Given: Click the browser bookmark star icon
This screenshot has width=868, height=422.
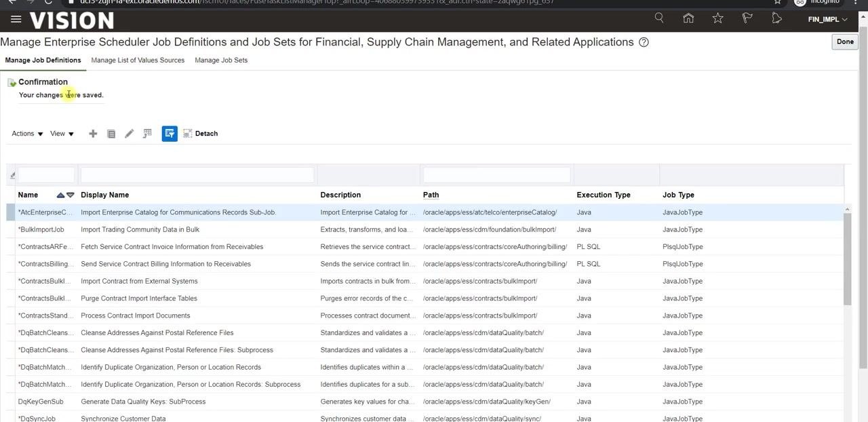Looking at the screenshot, I should (x=778, y=2).
